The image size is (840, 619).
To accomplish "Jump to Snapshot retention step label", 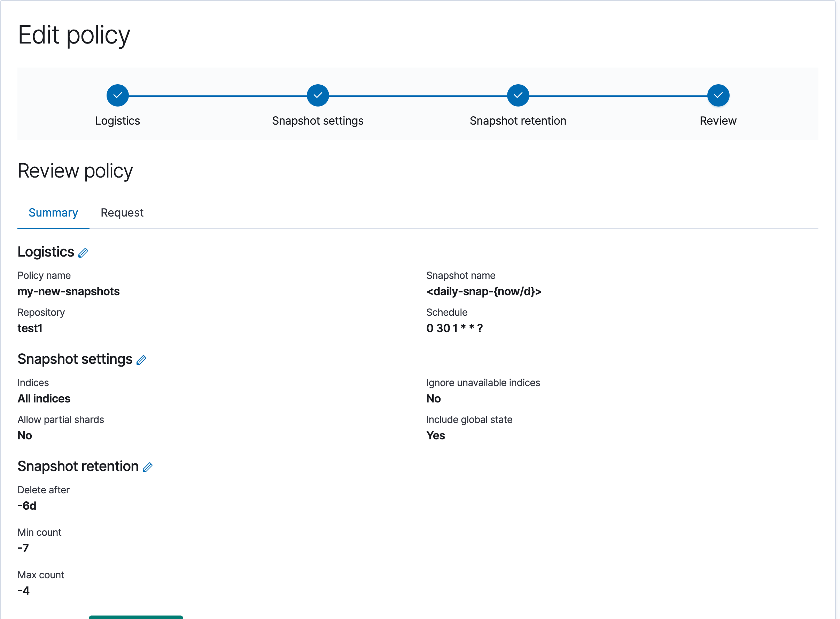I will pos(518,121).
